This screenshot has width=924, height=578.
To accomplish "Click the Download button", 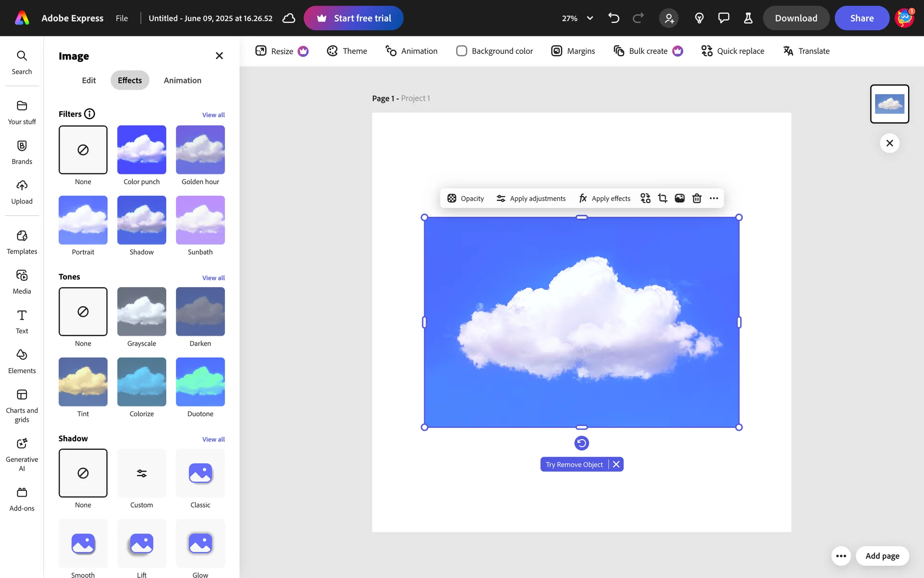I will (796, 18).
